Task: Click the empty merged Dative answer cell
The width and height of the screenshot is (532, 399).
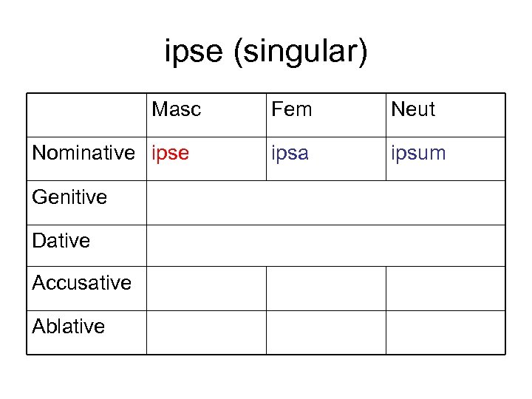Action: tap(325, 245)
